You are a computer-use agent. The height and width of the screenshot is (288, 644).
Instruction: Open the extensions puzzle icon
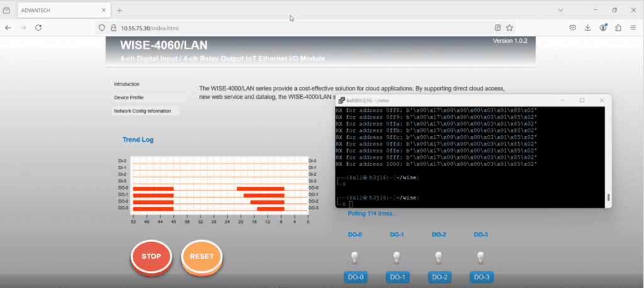pos(618,28)
